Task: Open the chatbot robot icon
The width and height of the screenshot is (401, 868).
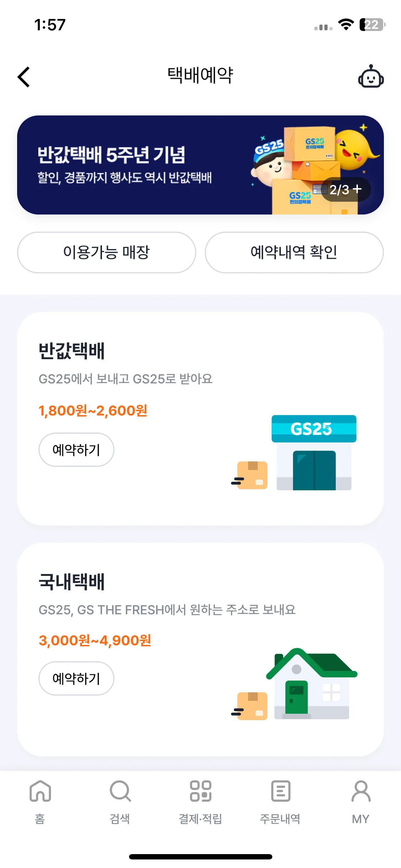Action: pyautogui.click(x=371, y=77)
